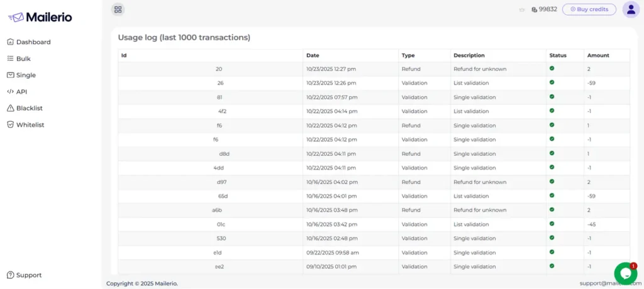Open the Single validation page
The width and height of the screenshot is (644, 289).
[x=21, y=75]
